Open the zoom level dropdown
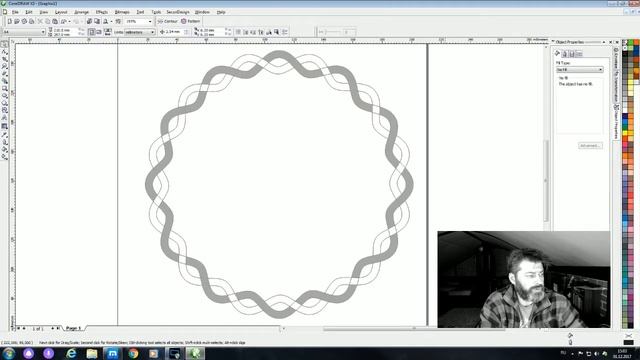The image size is (640, 360). [150, 21]
